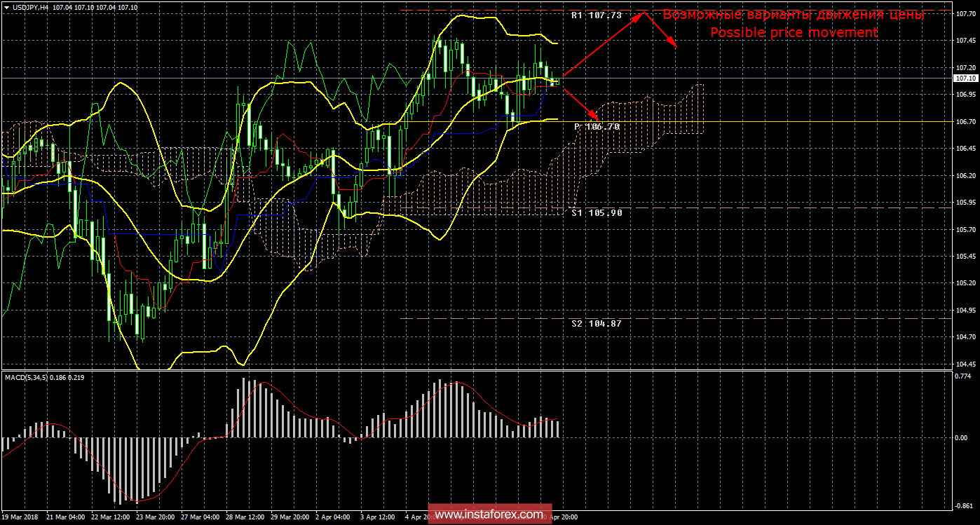The height and width of the screenshot is (525, 980).
Task: Click the 21 Mar 04:00 time label
Action: point(65,517)
